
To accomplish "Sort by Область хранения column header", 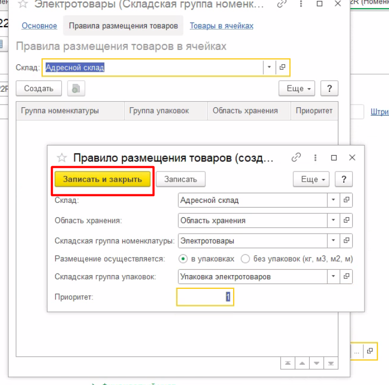I will point(249,111).
